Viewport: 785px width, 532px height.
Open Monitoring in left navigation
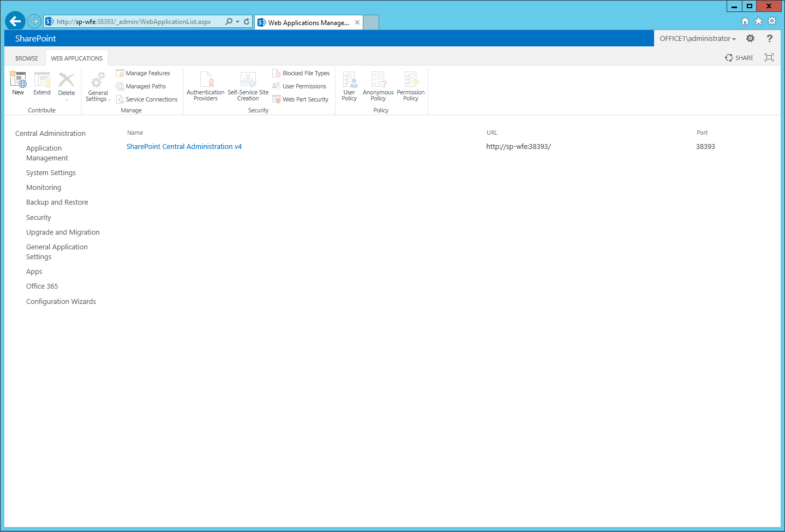point(44,188)
